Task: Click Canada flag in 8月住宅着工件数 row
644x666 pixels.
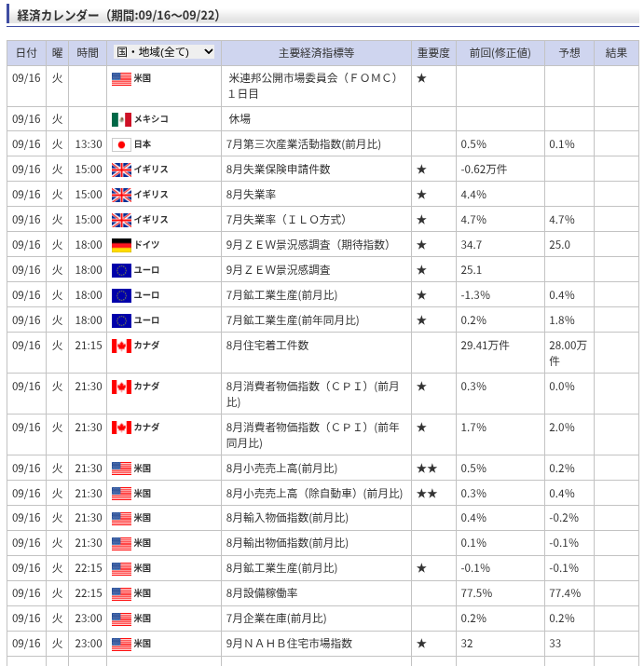Action: (x=121, y=346)
